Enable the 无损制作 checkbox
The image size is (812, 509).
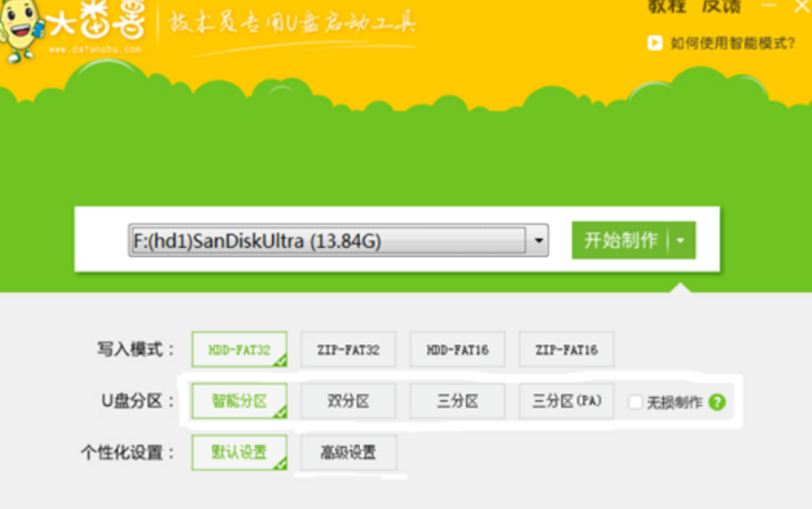[x=635, y=402]
